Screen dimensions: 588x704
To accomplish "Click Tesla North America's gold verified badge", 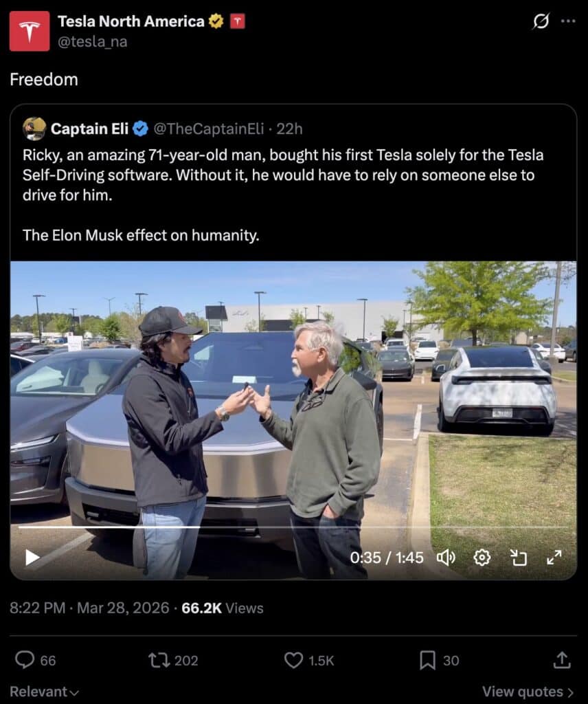I will tap(215, 21).
